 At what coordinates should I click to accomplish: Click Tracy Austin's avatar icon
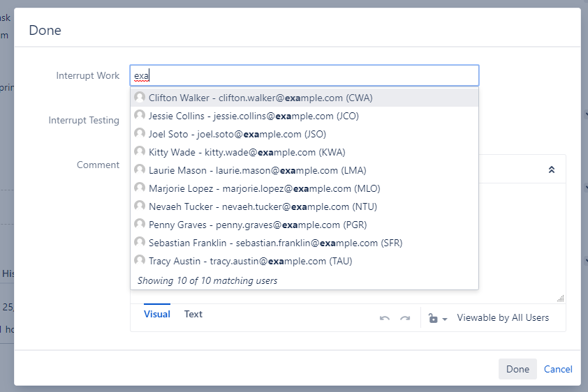(140, 260)
